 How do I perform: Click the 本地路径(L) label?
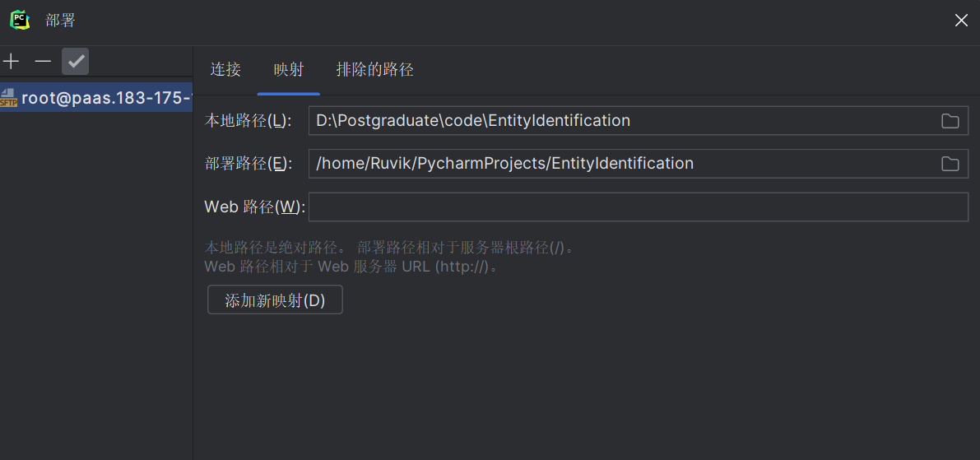tap(248, 121)
